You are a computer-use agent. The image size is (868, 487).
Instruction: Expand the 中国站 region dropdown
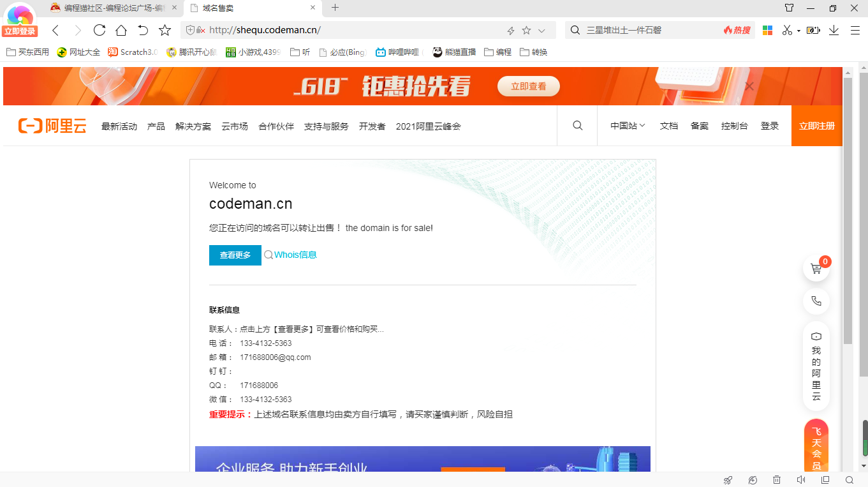point(628,126)
